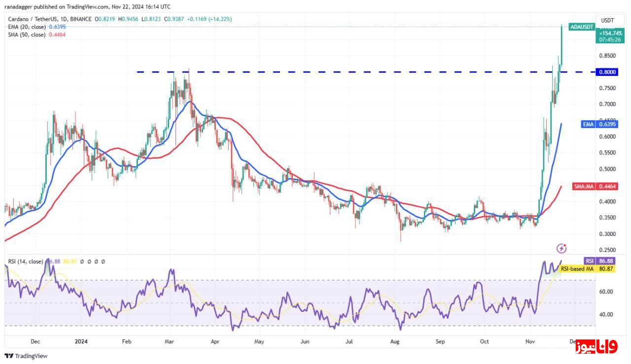631x364 pixels.
Task: Click the RSI 86.88 value label
Action: coord(599,261)
